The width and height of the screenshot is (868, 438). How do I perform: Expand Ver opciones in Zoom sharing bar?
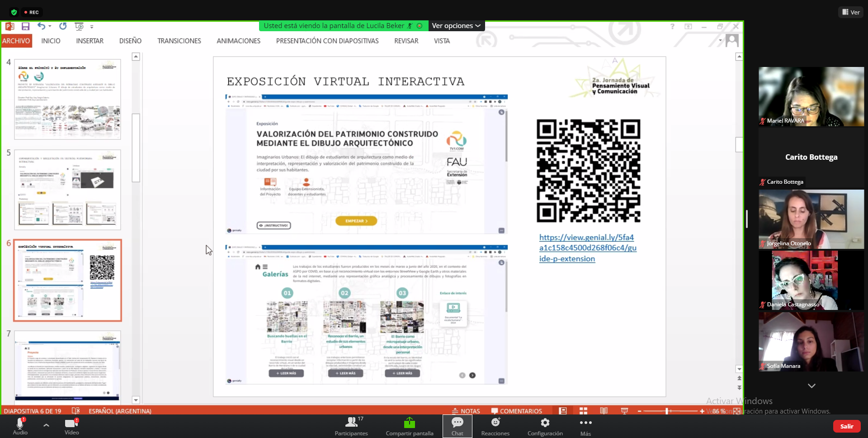[456, 26]
